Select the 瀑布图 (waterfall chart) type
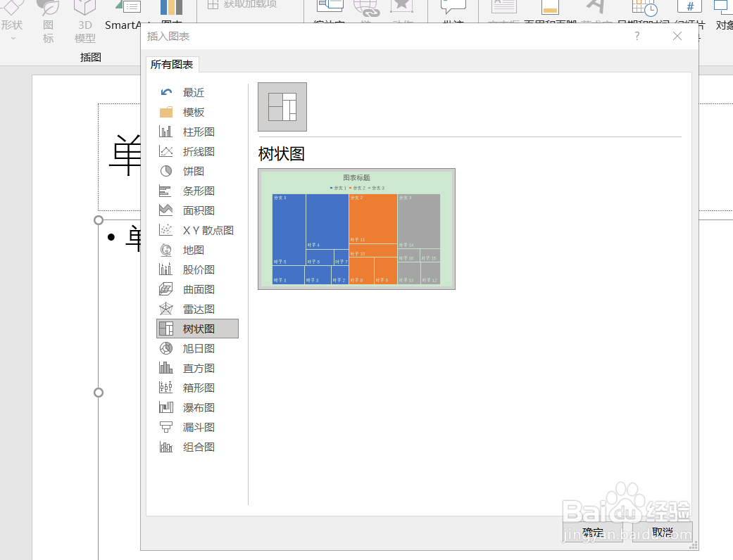 [x=199, y=407]
